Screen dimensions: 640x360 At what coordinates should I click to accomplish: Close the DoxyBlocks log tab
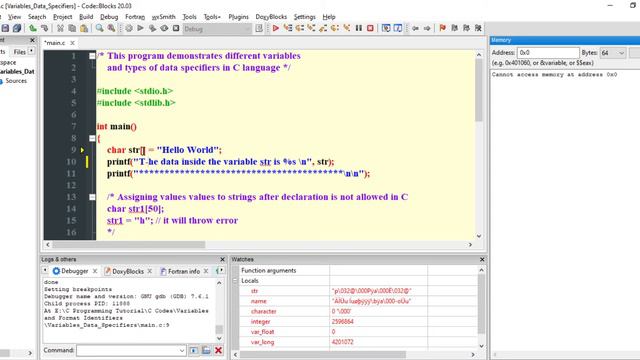[150, 271]
